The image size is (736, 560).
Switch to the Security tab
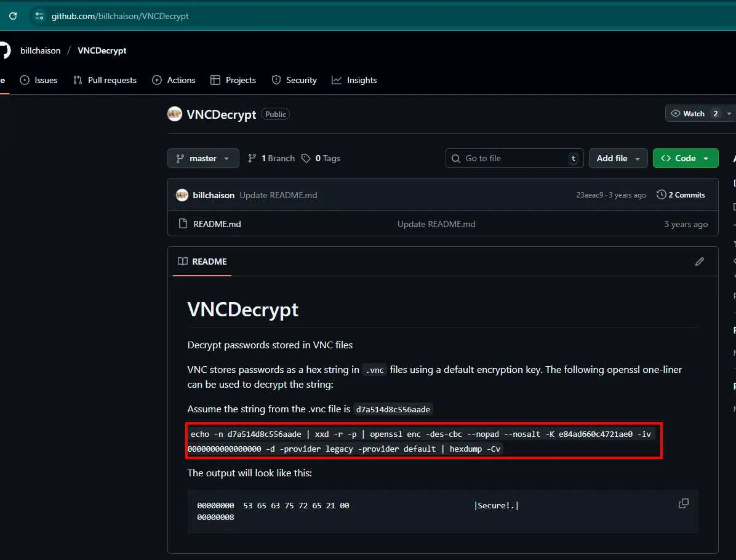pos(294,80)
